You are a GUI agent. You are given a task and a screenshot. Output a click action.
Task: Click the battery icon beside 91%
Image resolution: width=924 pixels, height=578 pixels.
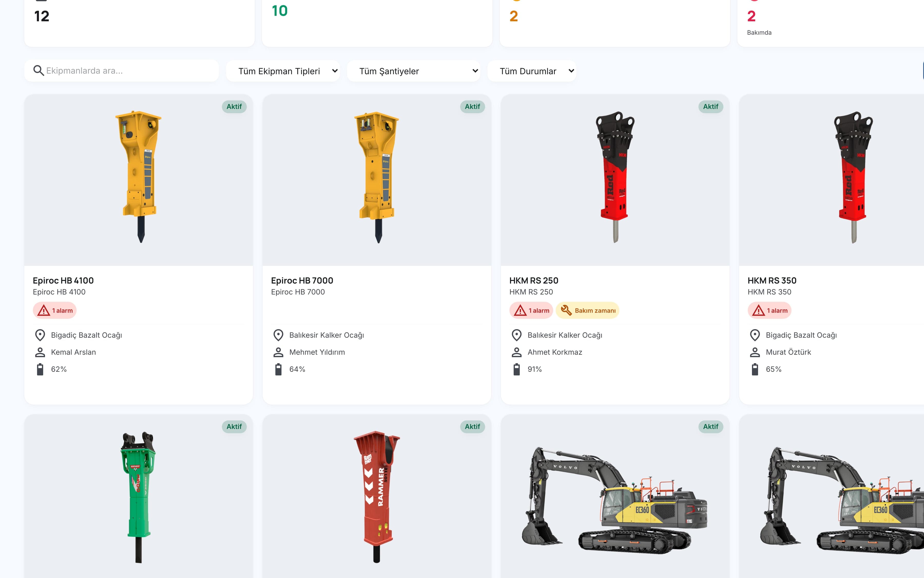click(x=517, y=369)
